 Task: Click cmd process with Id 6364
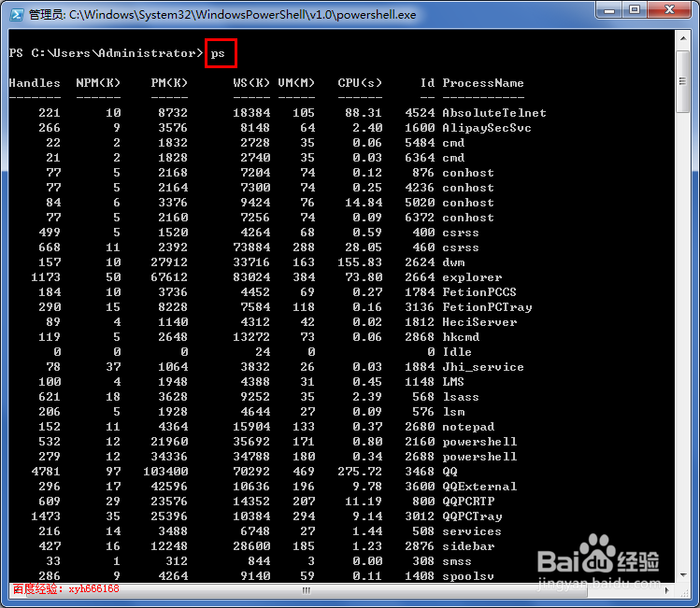453,158
